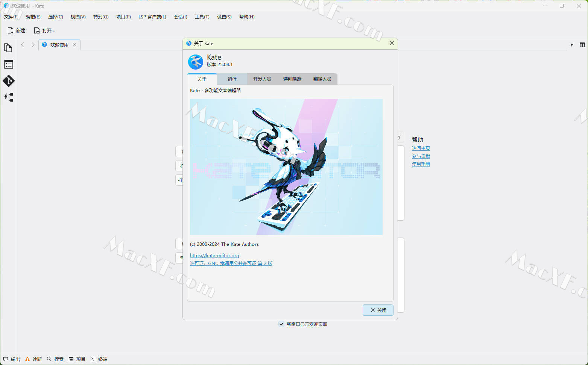
Task: Select the 欢迎使用 document tab
Action: coord(59,45)
